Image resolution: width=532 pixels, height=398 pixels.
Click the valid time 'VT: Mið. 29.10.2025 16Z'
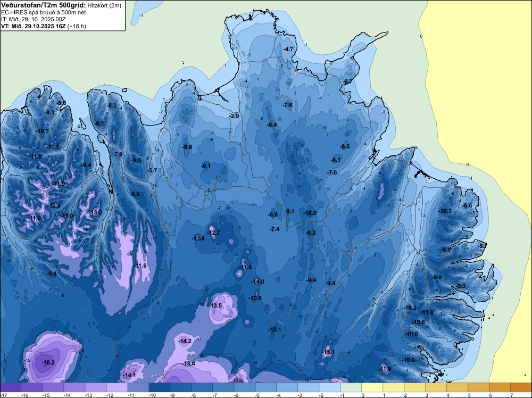click(x=34, y=26)
